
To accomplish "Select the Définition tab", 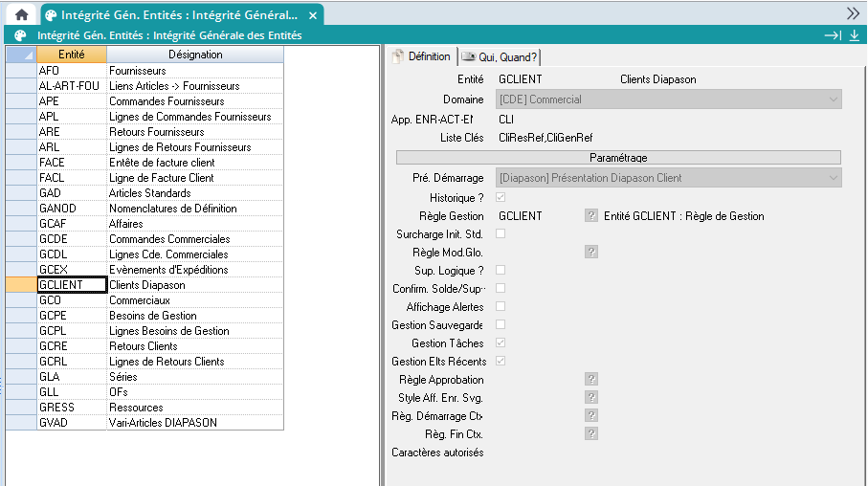I will [x=421, y=56].
